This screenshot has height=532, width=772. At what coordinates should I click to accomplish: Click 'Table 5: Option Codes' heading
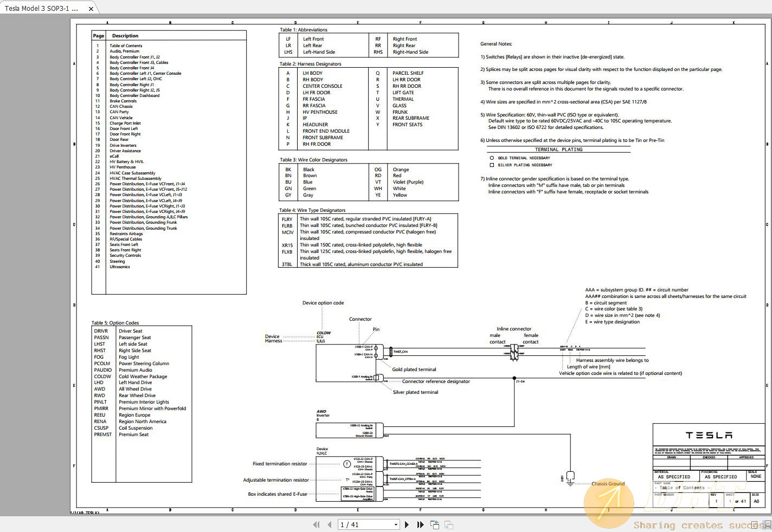click(x=115, y=323)
